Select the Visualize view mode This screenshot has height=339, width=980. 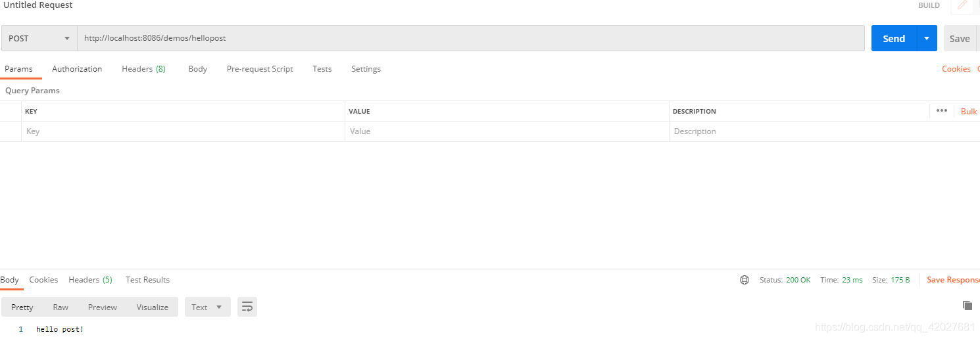(x=153, y=307)
